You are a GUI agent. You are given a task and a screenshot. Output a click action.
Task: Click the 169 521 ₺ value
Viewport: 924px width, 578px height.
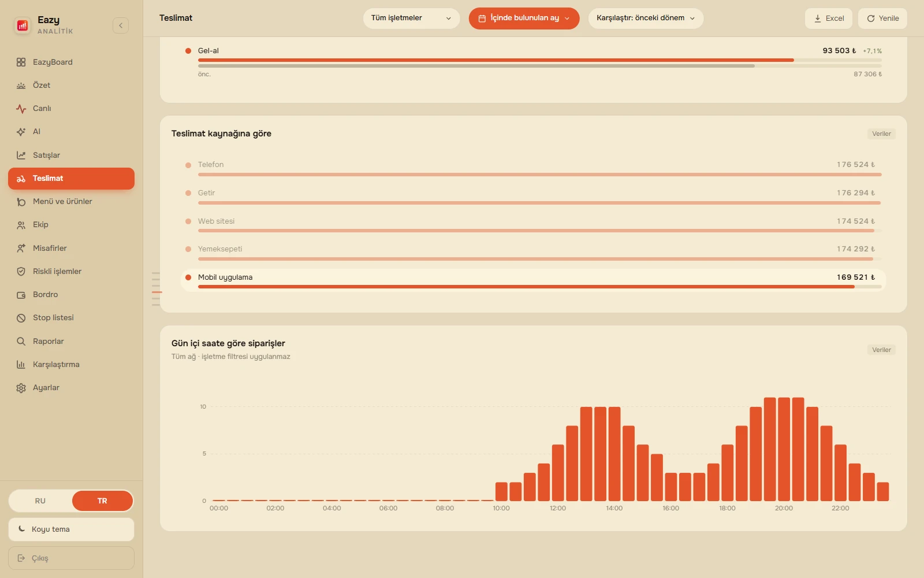(856, 277)
